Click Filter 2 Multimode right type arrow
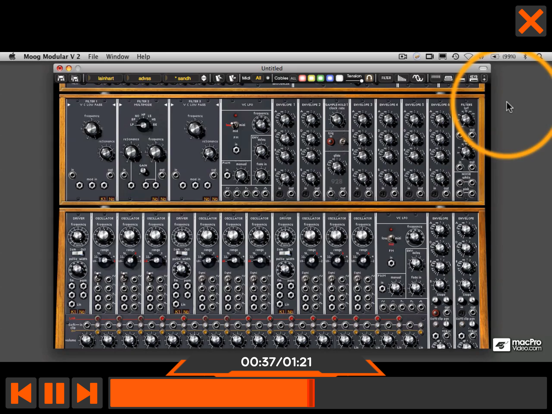Viewport: 552px width, 414px height. click(x=166, y=105)
